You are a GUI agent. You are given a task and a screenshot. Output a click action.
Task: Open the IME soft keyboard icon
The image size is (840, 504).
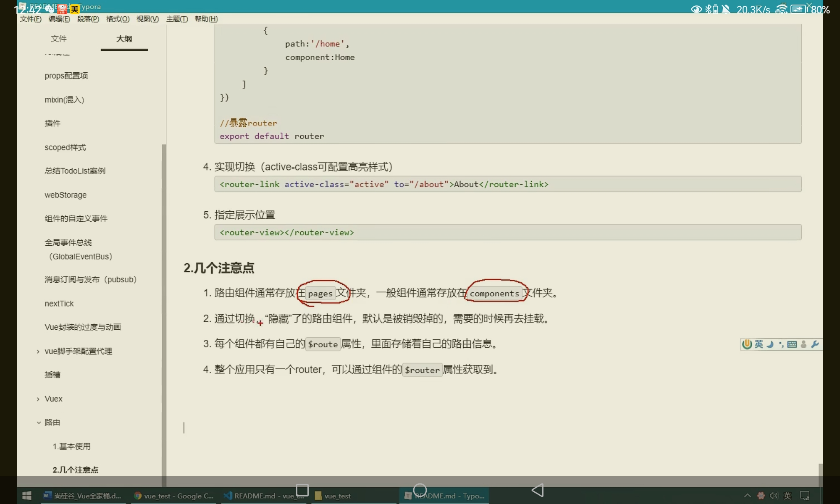792,344
